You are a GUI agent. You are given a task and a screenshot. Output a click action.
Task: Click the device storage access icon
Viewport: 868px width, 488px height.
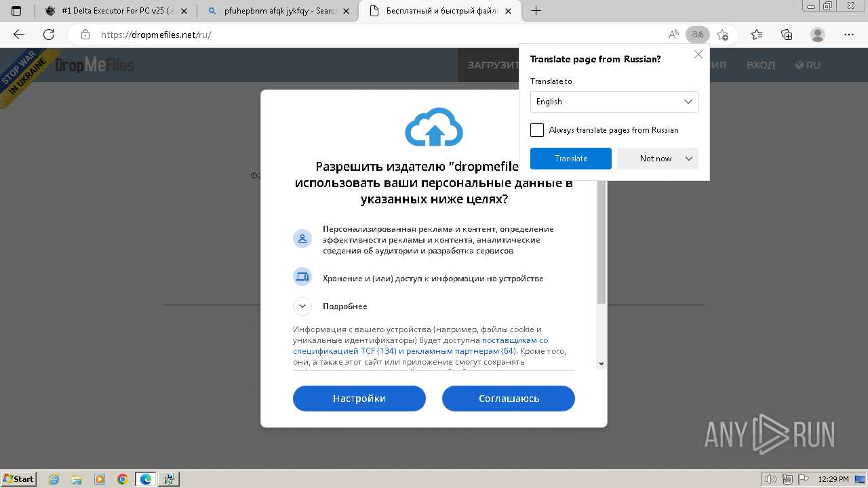(x=302, y=277)
